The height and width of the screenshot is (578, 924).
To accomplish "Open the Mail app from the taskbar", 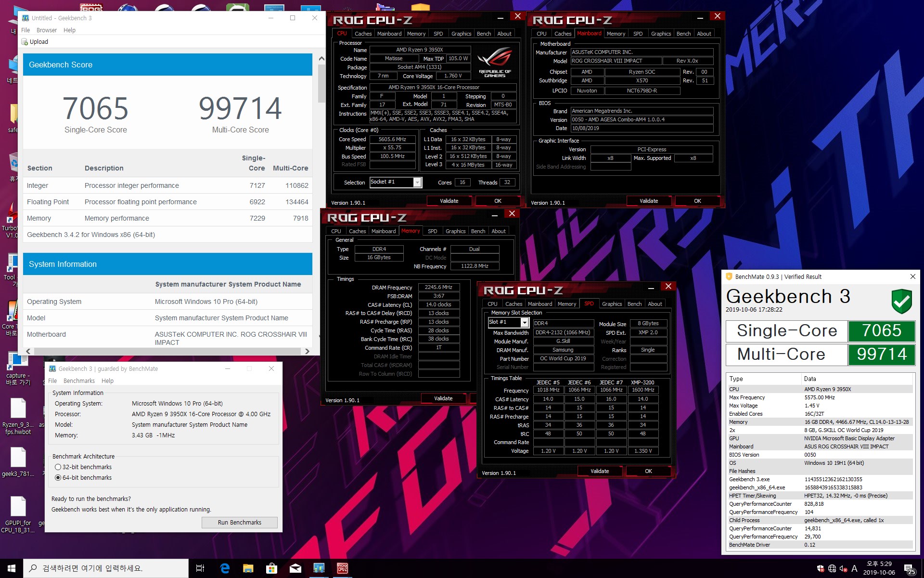I will (x=295, y=568).
